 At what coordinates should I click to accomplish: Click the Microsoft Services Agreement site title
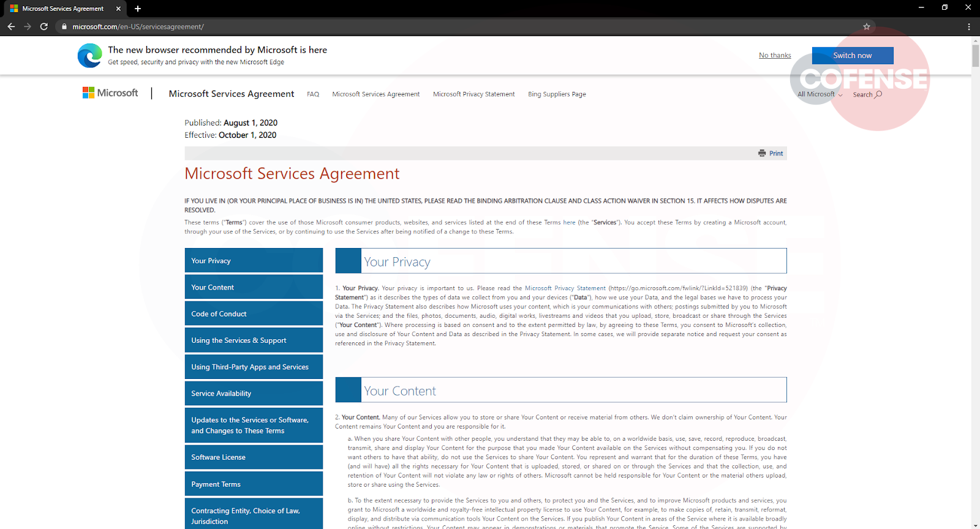coord(232,94)
